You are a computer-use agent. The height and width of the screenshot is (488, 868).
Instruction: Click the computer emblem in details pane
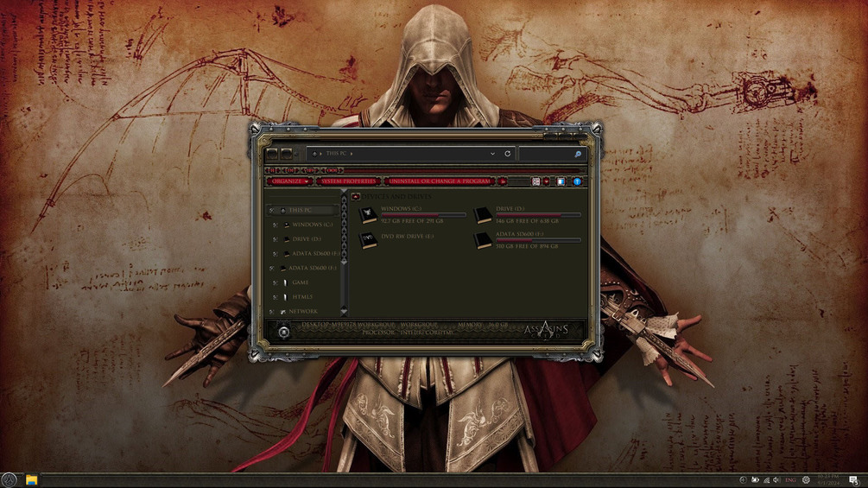click(283, 332)
